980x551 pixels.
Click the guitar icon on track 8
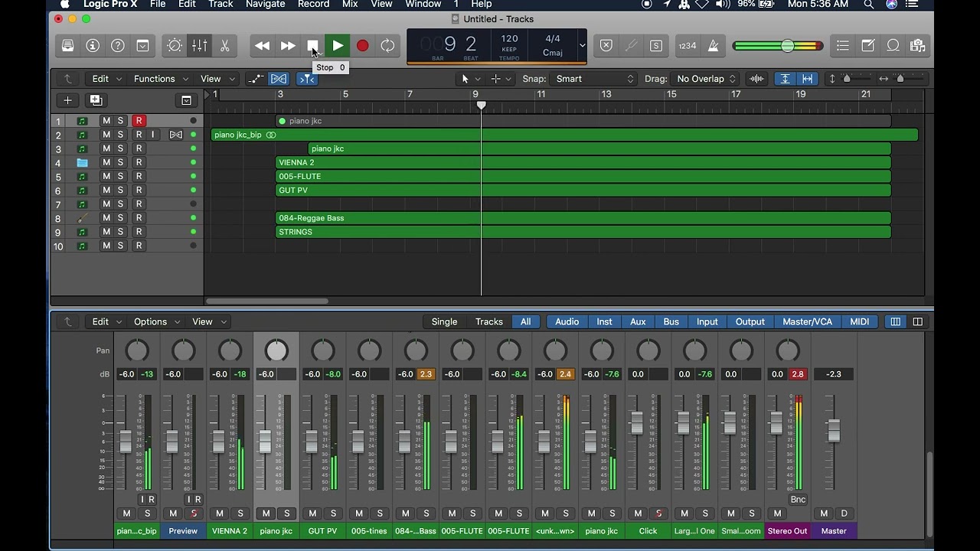pyautogui.click(x=82, y=218)
